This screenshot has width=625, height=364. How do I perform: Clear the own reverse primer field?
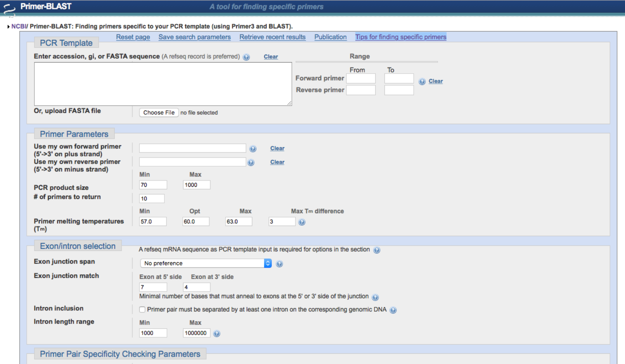click(x=277, y=162)
